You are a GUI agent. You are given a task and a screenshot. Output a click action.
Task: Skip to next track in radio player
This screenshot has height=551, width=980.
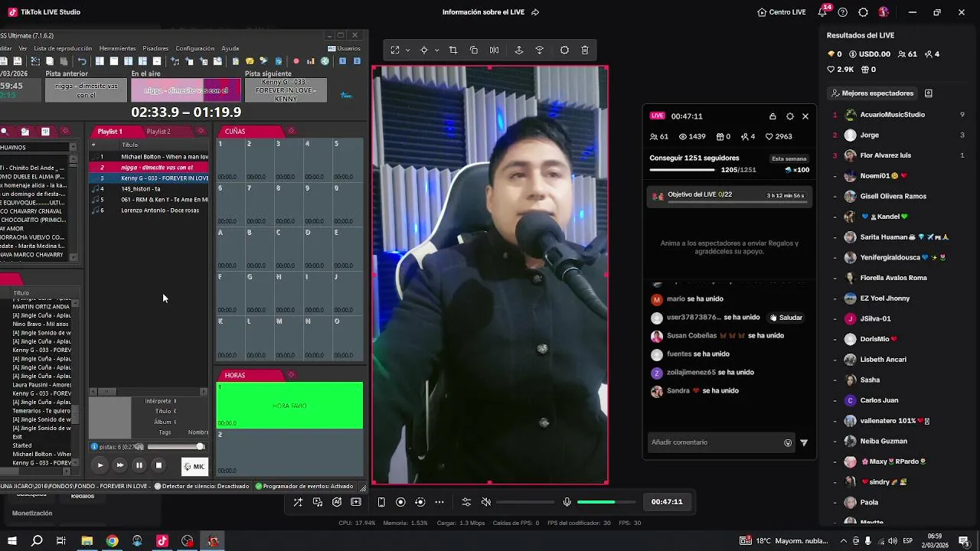click(119, 465)
